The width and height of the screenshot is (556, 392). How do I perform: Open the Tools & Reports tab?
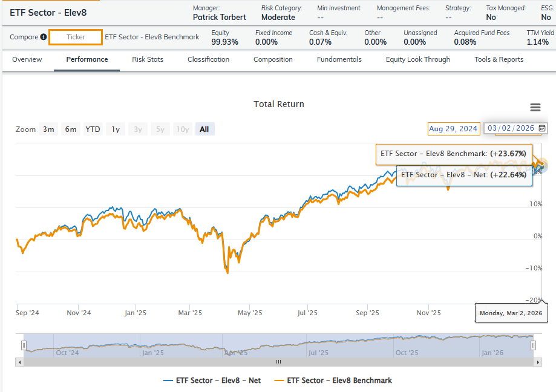pos(499,59)
